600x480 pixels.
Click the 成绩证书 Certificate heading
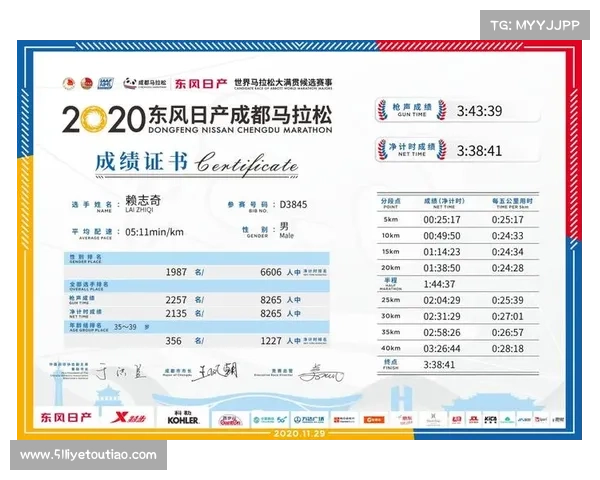click(196, 164)
